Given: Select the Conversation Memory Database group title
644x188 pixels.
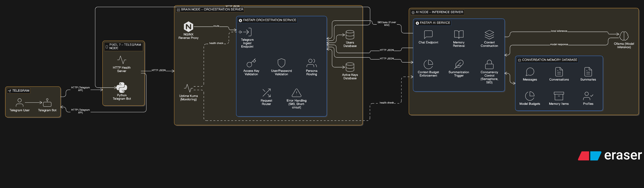Looking at the screenshot, I should click(x=549, y=60).
